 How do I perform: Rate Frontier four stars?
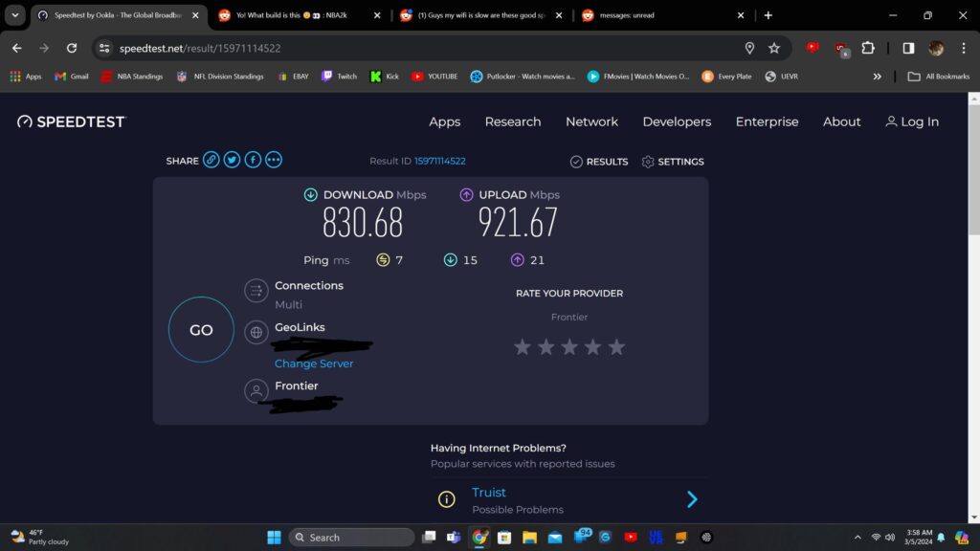tap(592, 346)
